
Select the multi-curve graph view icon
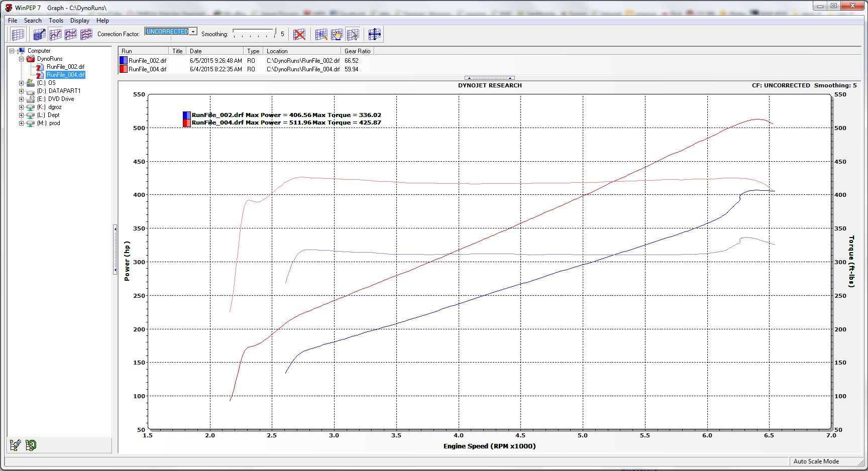(86, 34)
